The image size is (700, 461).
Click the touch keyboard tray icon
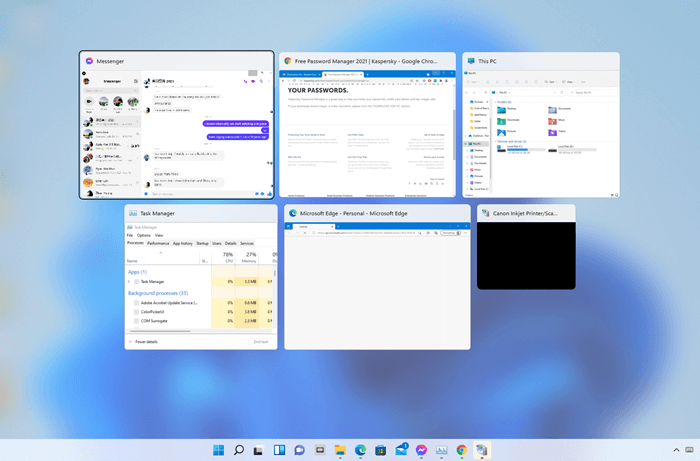click(x=689, y=450)
